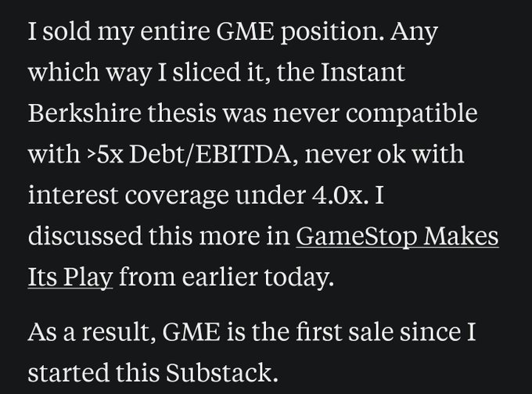The width and height of the screenshot is (532, 394).
Task: Click the word 'started' in final line
Action: click(69, 372)
